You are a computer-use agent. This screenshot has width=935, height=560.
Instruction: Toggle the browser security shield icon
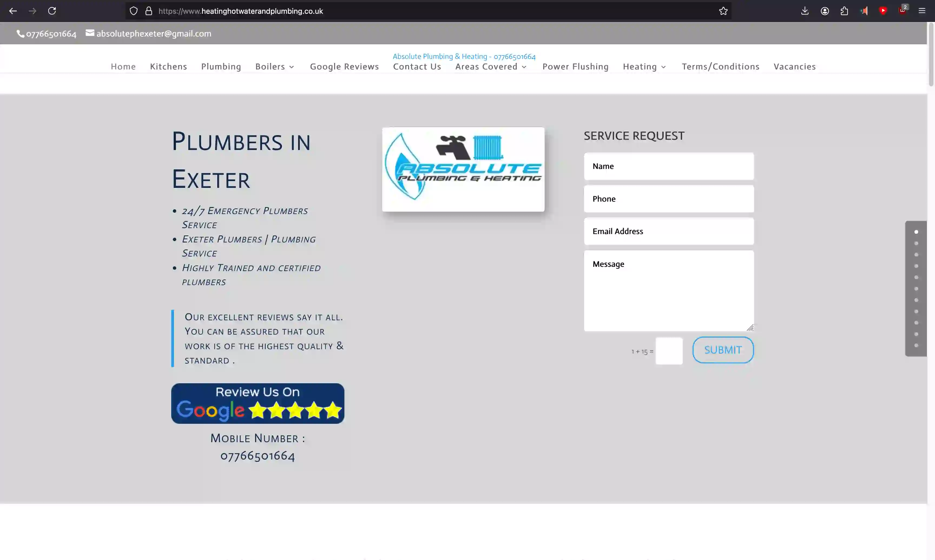[x=133, y=11]
